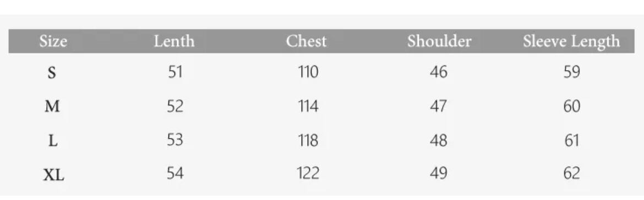The height and width of the screenshot is (200, 644).
Task: Click the length value 51
Action: [175, 73]
